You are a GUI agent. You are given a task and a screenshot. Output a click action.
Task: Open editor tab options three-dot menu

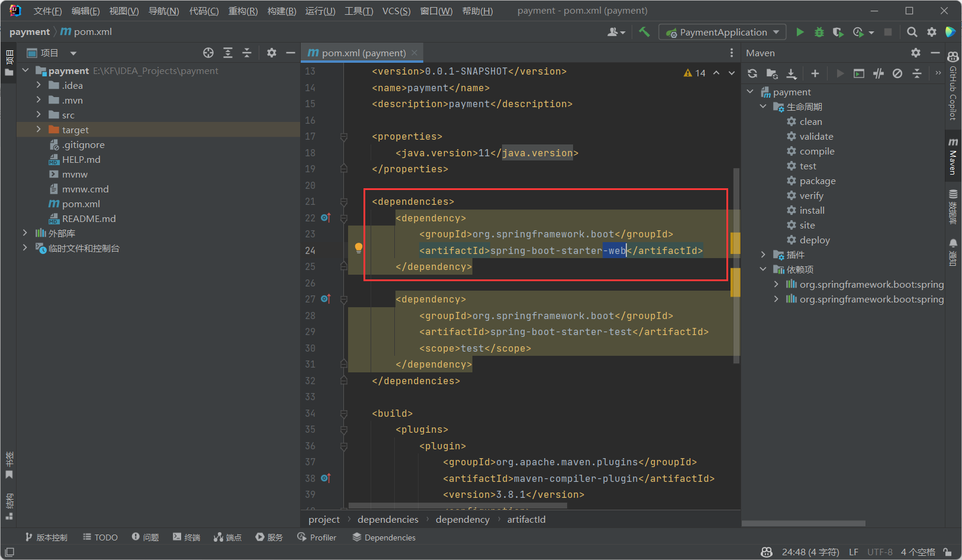732,53
